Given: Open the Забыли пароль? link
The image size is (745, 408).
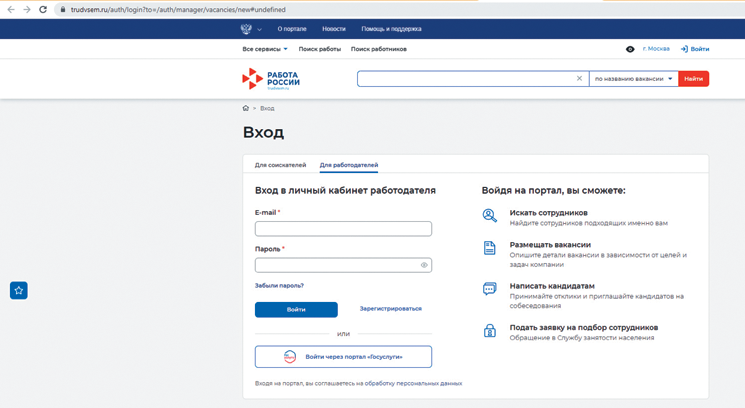Looking at the screenshot, I should [279, 286].
